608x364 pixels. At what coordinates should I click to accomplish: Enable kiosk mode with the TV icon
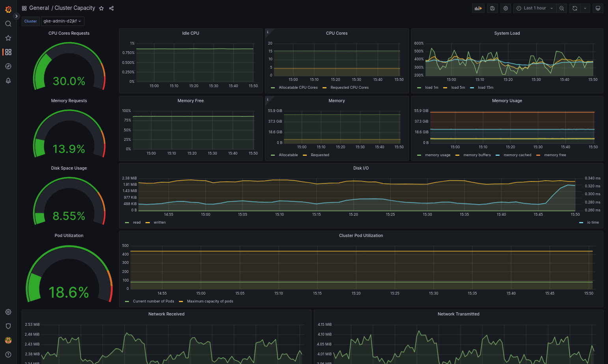(x=598, y=8)
